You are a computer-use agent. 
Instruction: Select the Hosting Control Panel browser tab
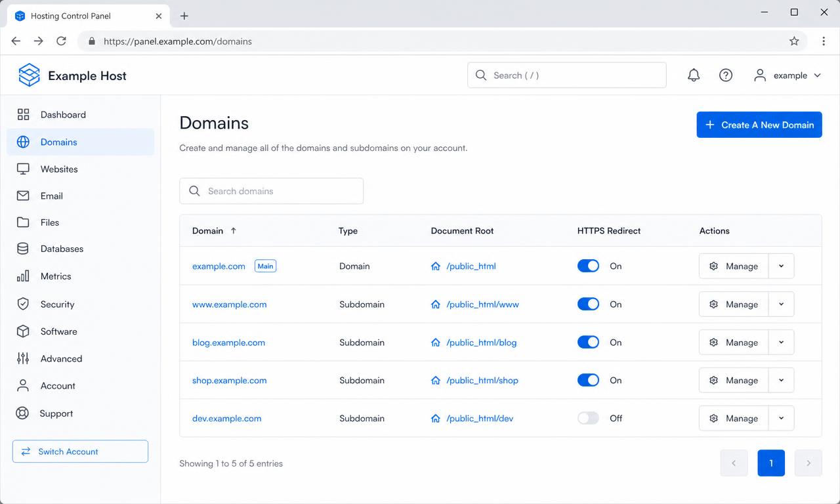point(87,16)
